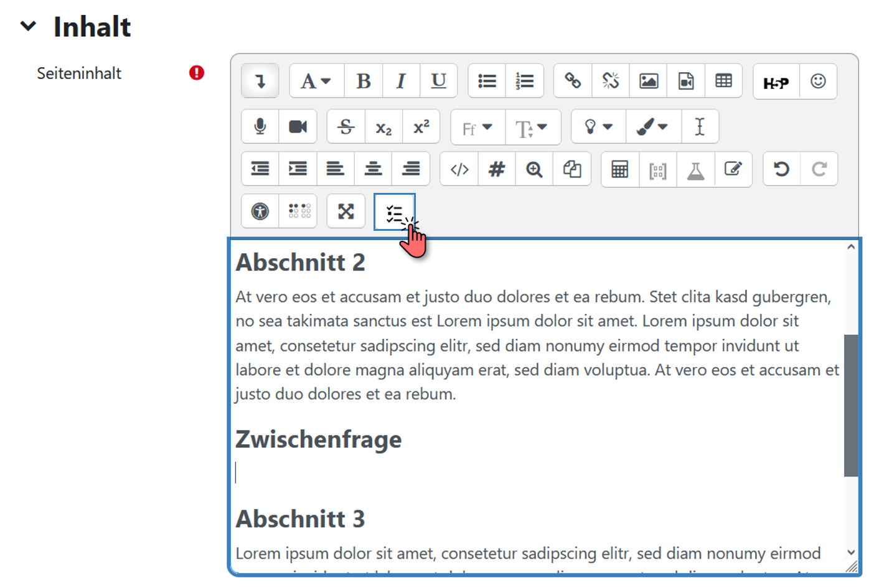The width and height of the screenshot is (884, 588).
Task: Insert a link using the chain icon
Action: pos(573,81)
